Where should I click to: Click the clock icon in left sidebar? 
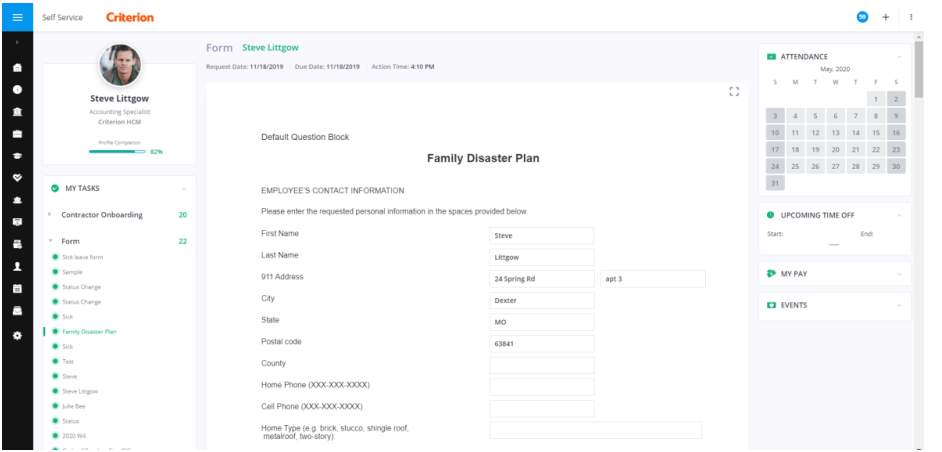pos(17,90)
